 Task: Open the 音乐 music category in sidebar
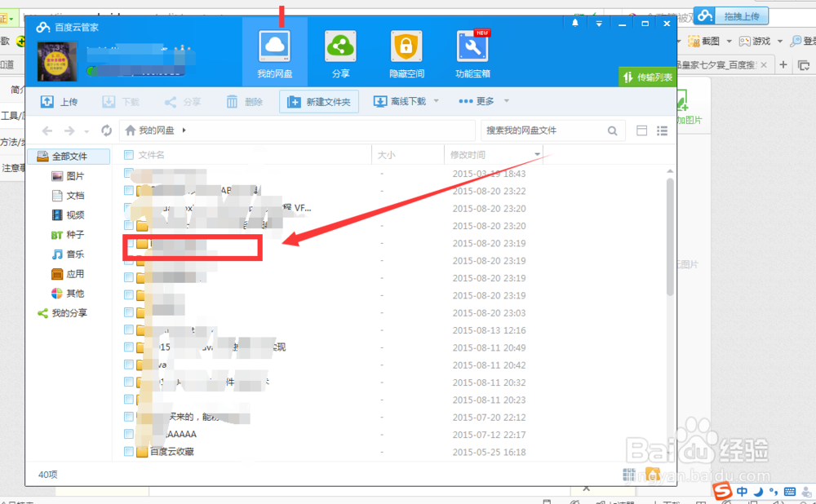(x=75, y=254)
